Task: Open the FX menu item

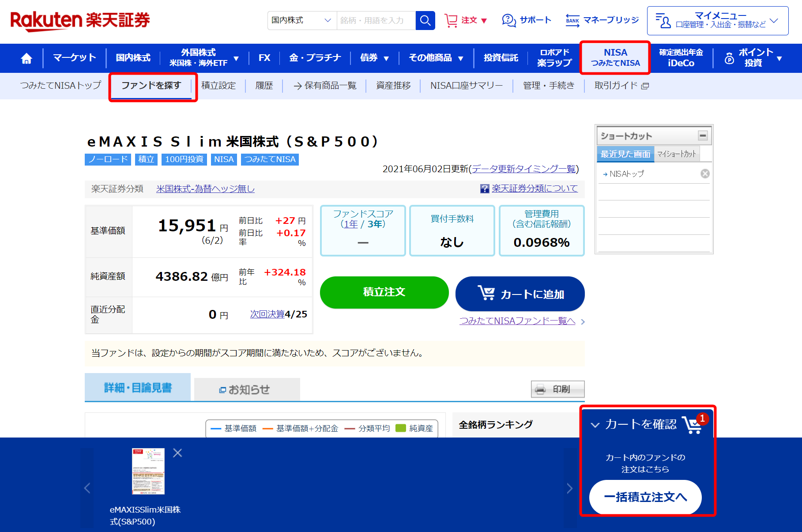Action: pos(264,58)
